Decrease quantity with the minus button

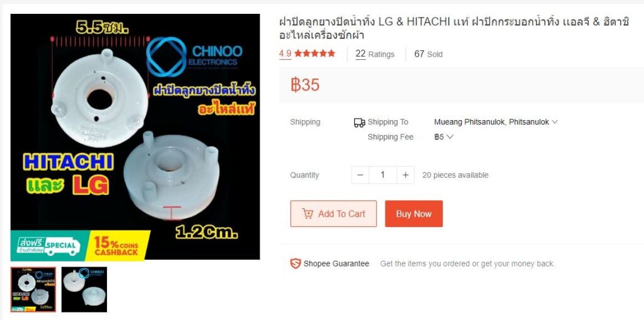coord(360,175)
